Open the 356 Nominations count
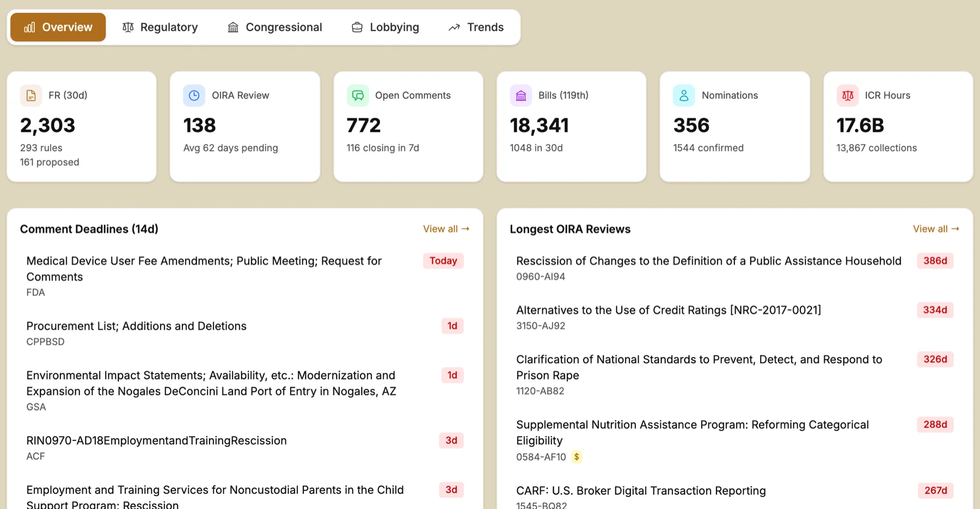This screenshot has height=509, width=980. [691, 126]
